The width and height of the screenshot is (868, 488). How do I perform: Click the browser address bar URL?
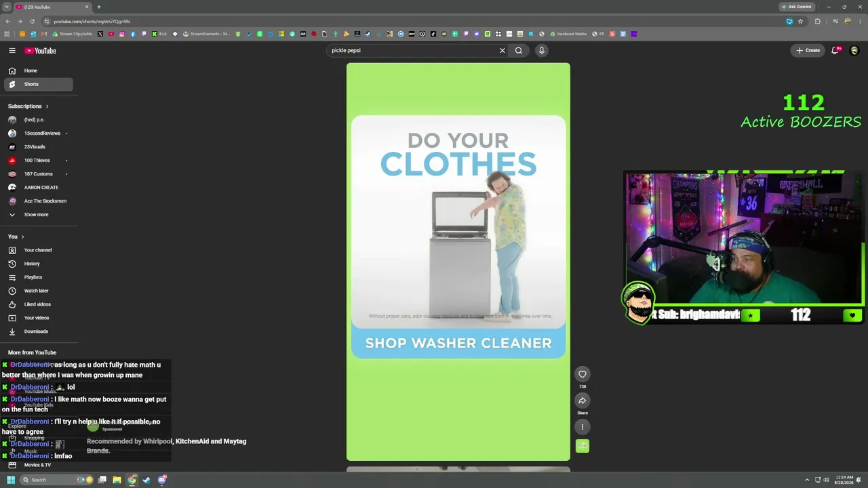[92, 22]
